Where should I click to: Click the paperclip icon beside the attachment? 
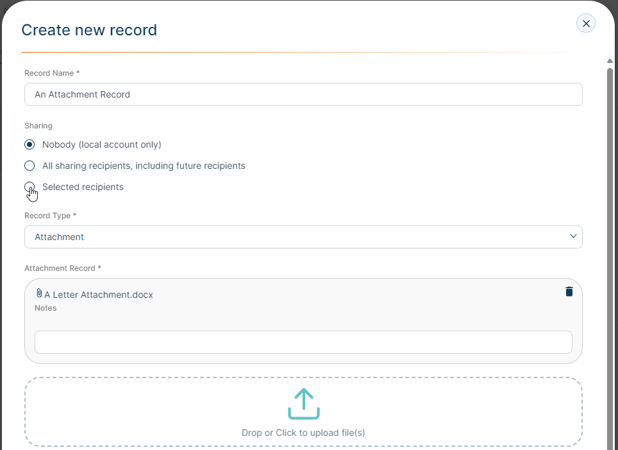(39, 293)
